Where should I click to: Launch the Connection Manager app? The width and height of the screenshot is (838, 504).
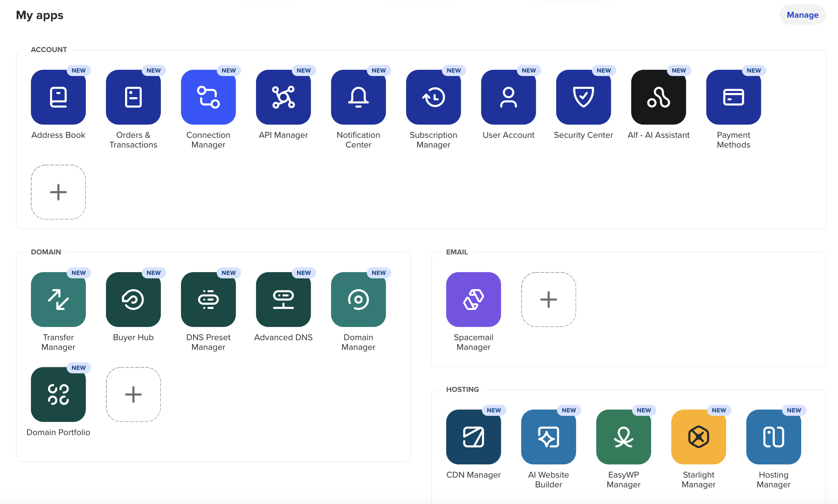click(208, 97)
